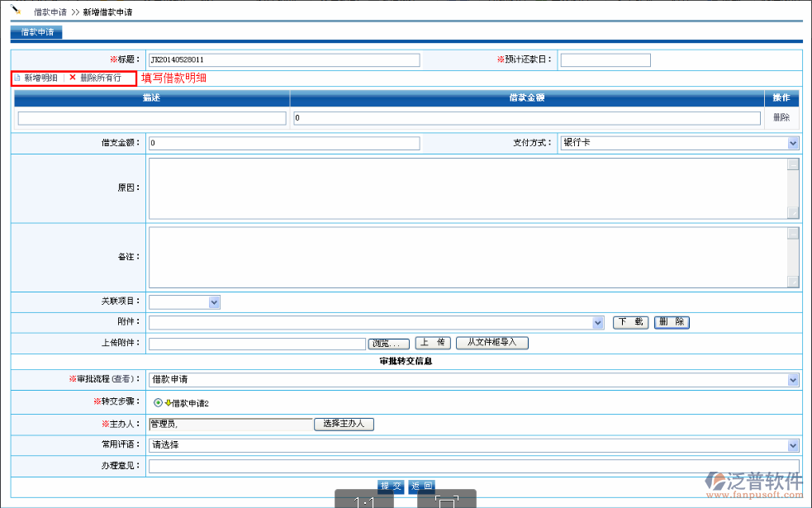Click the 预计还款日 date field
812x508 pixels.
pyautogui.click(x=605, y=60)
